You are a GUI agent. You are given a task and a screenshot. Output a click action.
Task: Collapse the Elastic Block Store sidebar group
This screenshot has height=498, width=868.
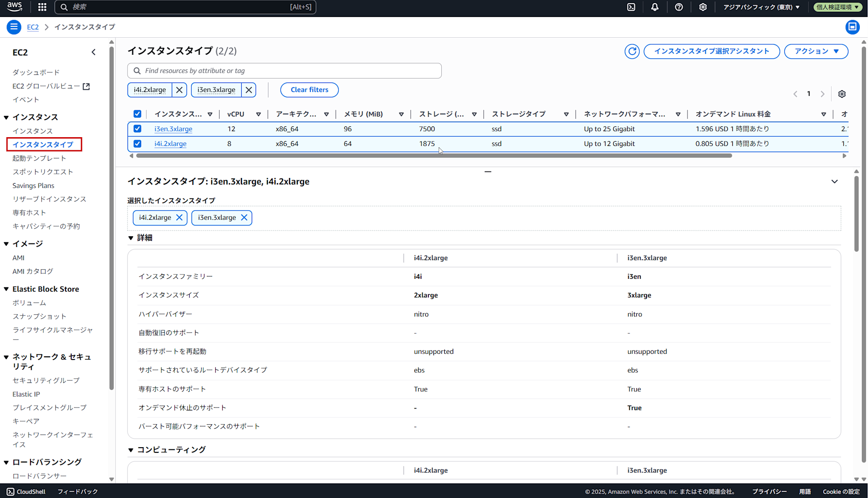point(7,289)
